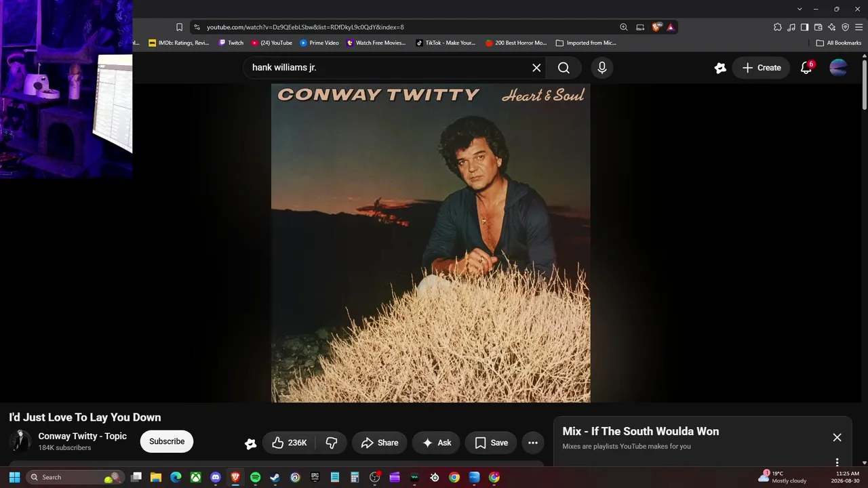Click the Mix - If The South Woulda Won title
Viewport: 868px width, 488px height.
pos(641,431)
